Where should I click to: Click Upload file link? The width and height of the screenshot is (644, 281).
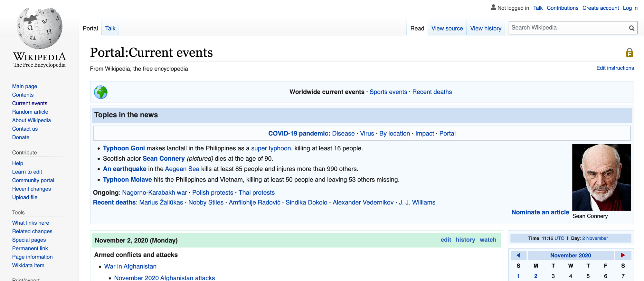[x=25, y=197]
